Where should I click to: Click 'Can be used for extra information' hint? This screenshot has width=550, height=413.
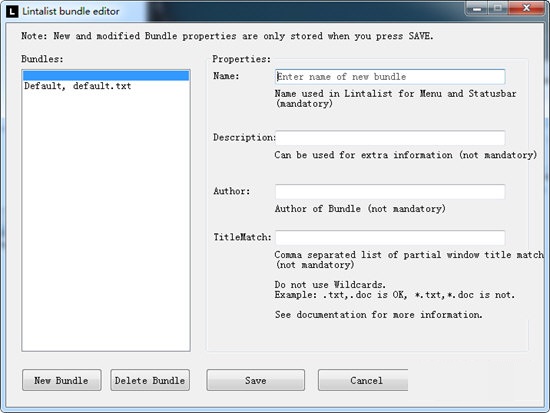click(406, 155)
